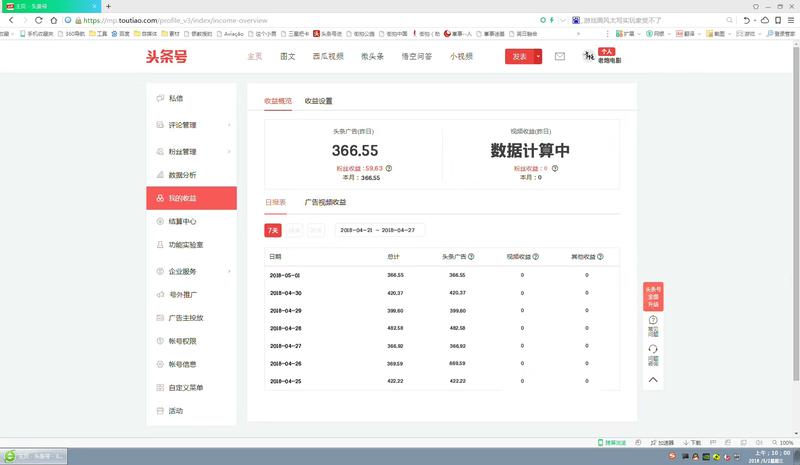Click help icon beside 粉丝收益 59.63
Screen dimensions: 800x465
[x=389, y=168]
